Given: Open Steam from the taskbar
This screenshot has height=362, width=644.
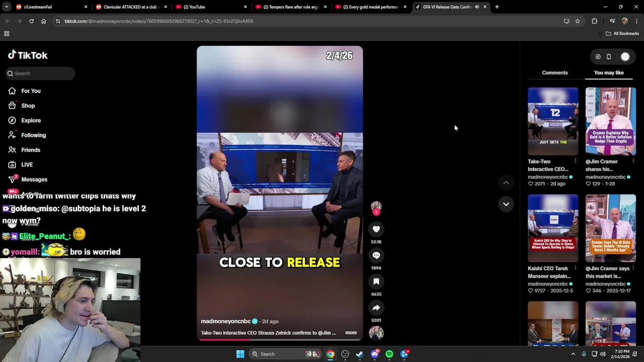Looking at the screenshot, I should [360, 354].
